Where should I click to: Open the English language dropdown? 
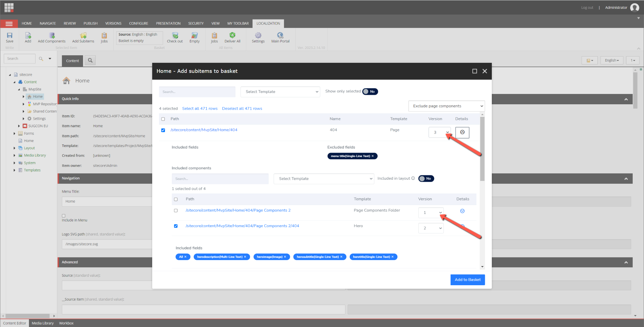(612, 60)
